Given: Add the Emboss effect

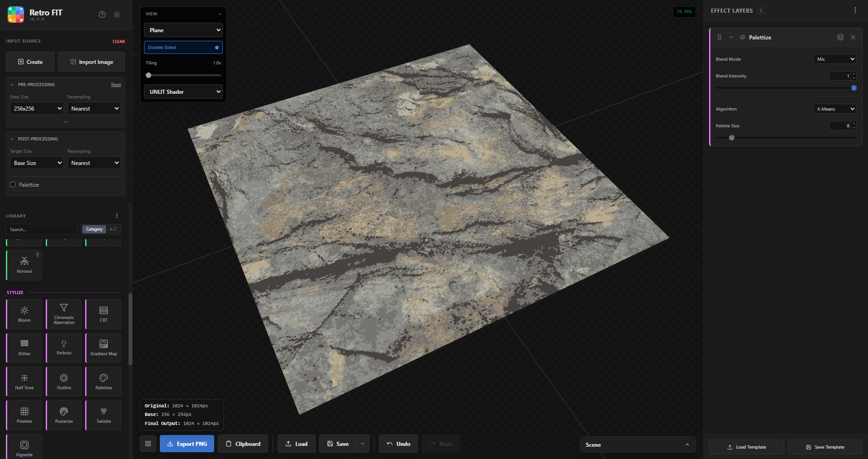Looking at the screenshot, I should 64,348.
